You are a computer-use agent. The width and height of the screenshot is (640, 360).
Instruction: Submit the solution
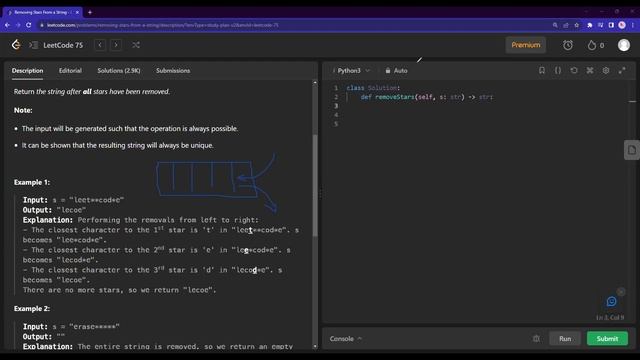pos(607,338)
